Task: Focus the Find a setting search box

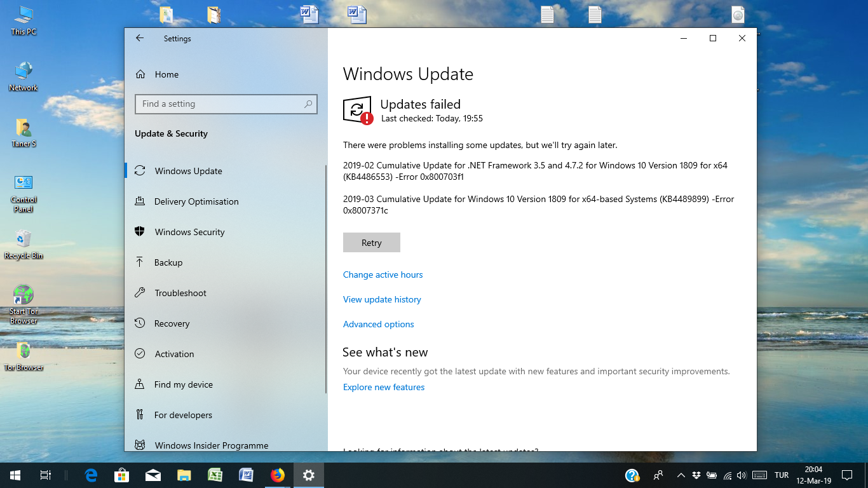Action: (226, 104)
